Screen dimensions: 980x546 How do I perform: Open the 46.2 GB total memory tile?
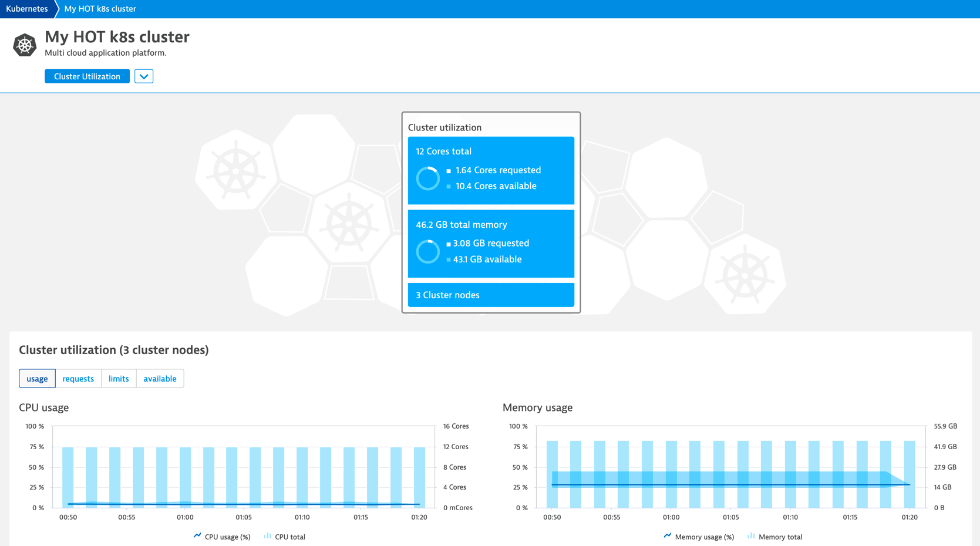(491, 244)
